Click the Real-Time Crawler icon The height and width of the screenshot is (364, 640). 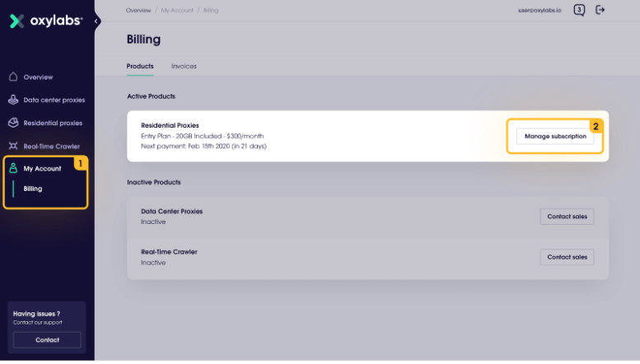[13, 146]
